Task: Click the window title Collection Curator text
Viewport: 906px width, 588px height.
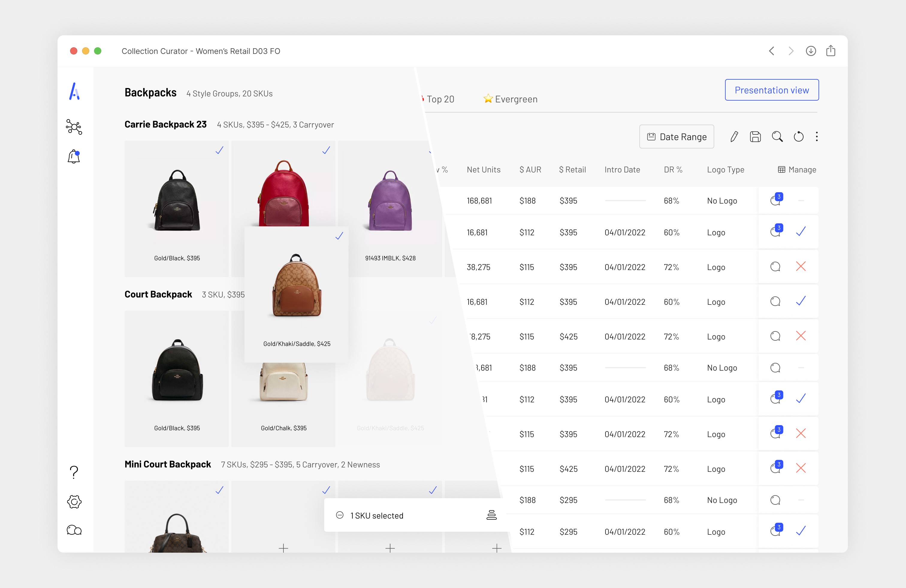Action: point(201,51)
